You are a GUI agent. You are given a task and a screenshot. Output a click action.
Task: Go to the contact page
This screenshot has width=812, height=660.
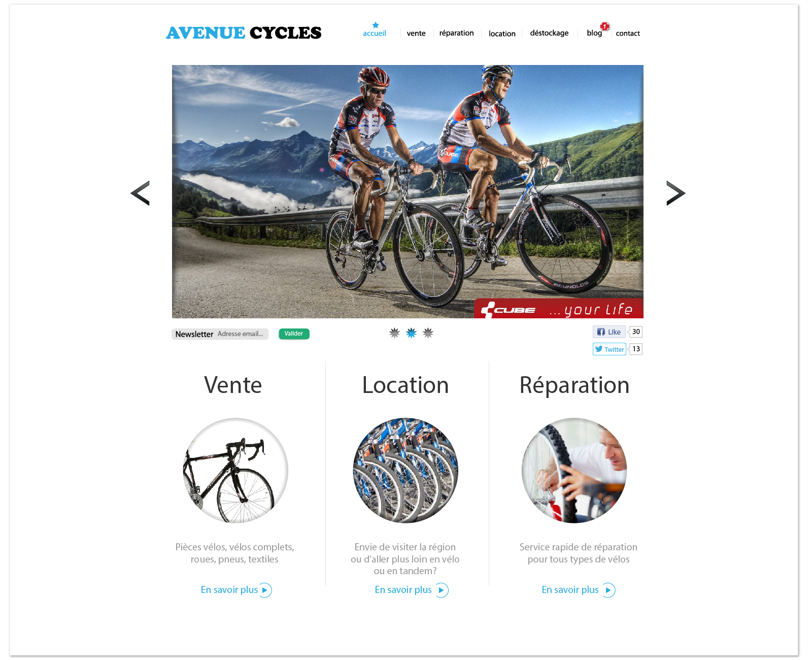628,34
